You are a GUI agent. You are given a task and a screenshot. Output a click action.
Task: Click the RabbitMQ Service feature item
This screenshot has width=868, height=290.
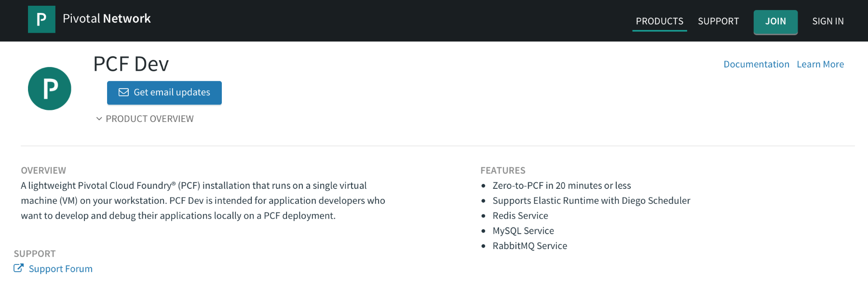pos(530,246)
